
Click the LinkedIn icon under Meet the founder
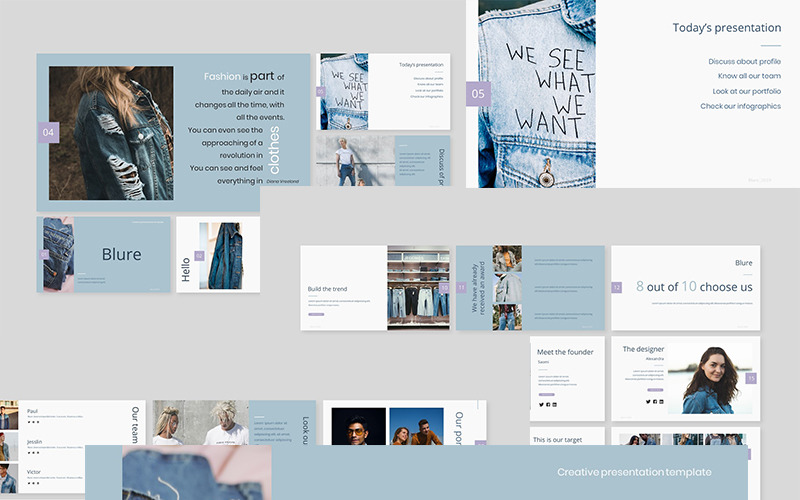(554, 404)
